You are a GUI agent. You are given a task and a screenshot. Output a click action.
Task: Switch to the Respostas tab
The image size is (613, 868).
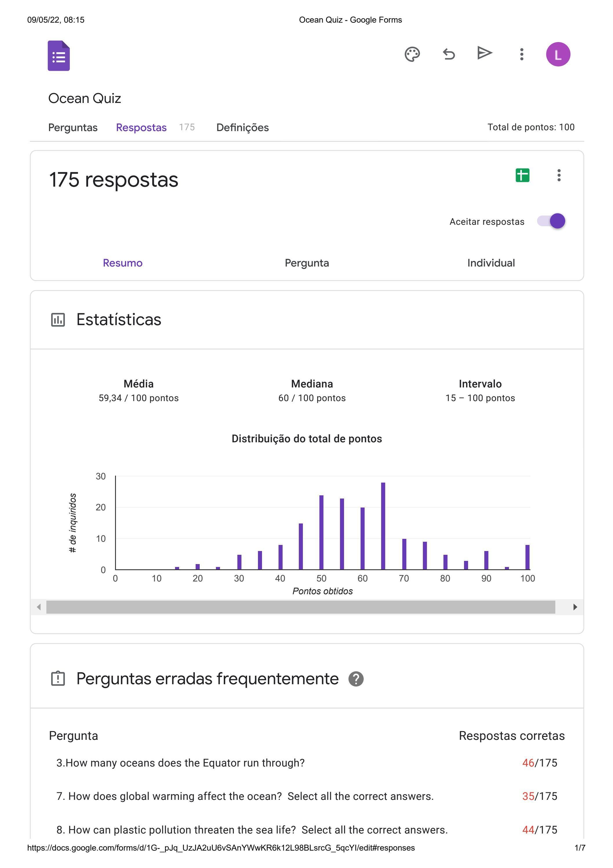pyautogui.click(x=141, y=127)
